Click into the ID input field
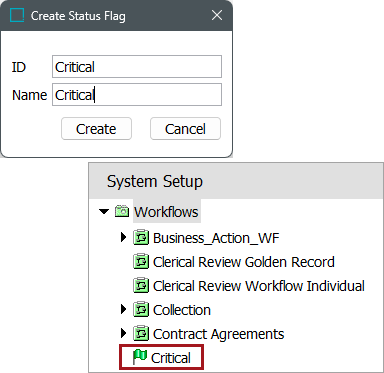The image size is (384, 373). [137, 67]
